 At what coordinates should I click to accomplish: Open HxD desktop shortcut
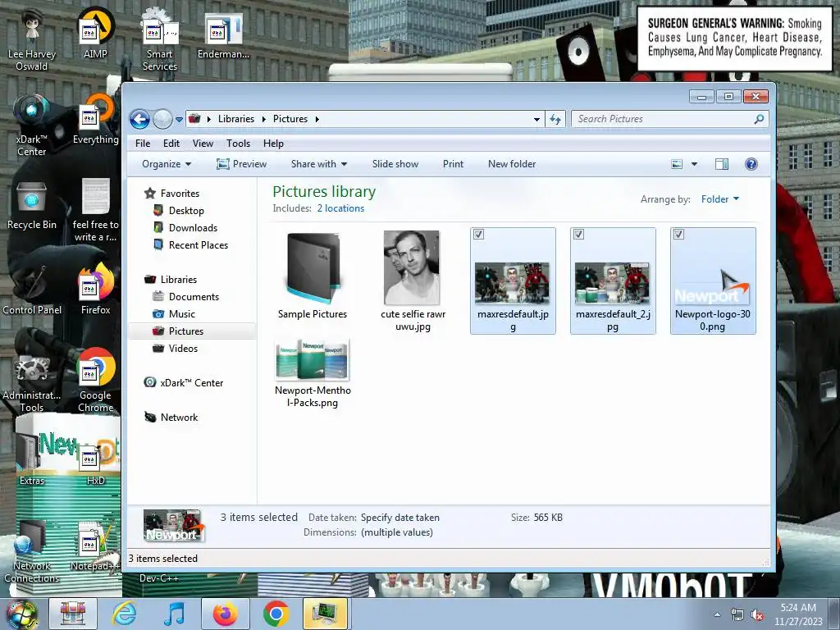(95, 464)
